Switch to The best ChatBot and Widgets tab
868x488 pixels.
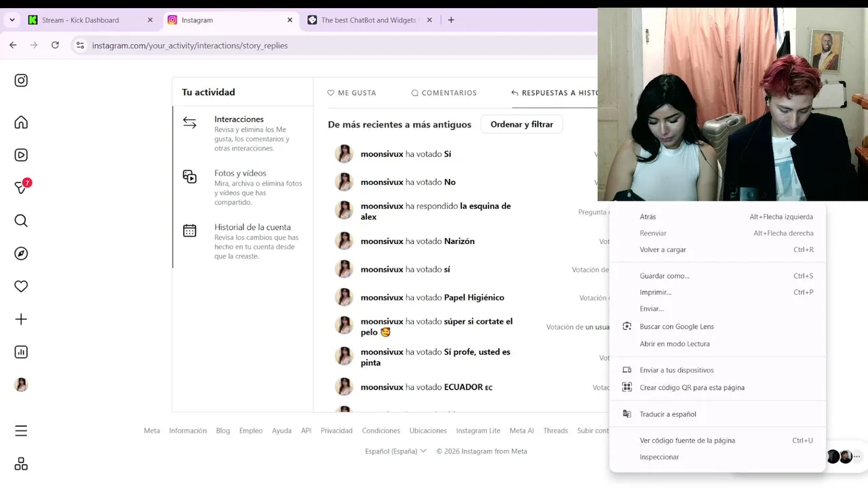pyautogui.click(x=370, y=20)
